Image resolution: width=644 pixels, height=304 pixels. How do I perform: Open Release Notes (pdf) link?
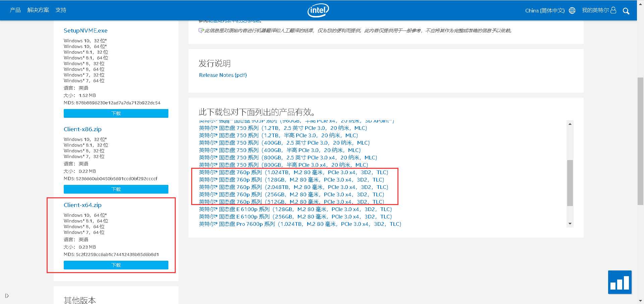[x=223, y=75]
